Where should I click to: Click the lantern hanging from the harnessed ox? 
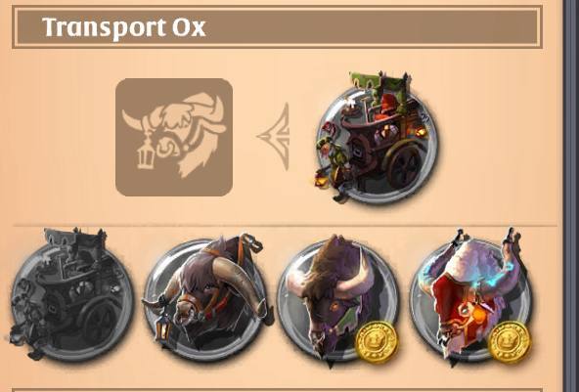pyautogui.click(x=162, y=330)
